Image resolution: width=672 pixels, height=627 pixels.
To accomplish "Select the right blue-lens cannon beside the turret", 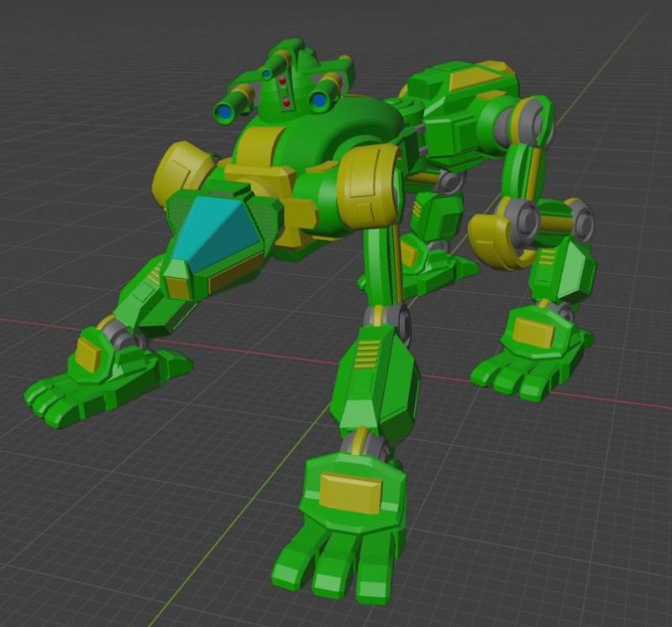I will (323, 92).
